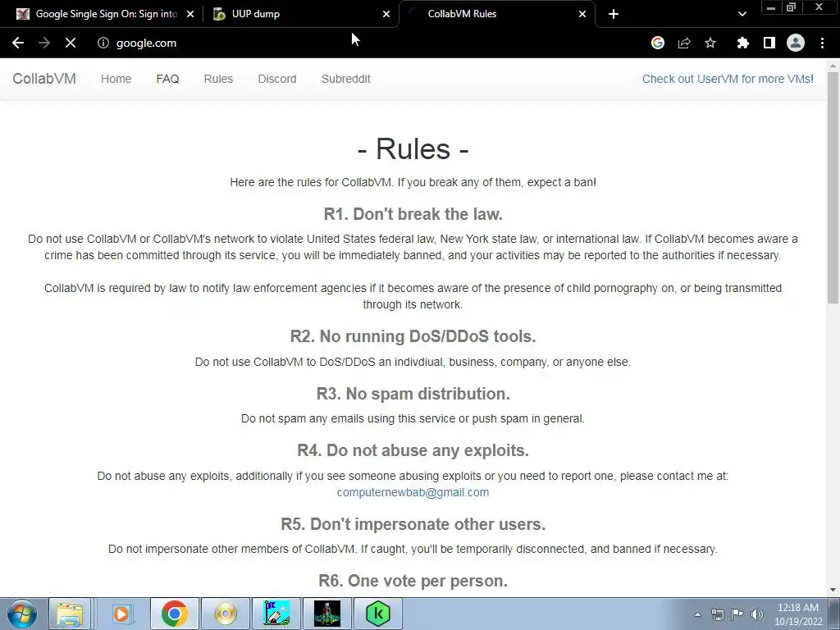Switch to Google Single Sign On tab
This screenshot has width=840, height=630.
click(106, 14)
